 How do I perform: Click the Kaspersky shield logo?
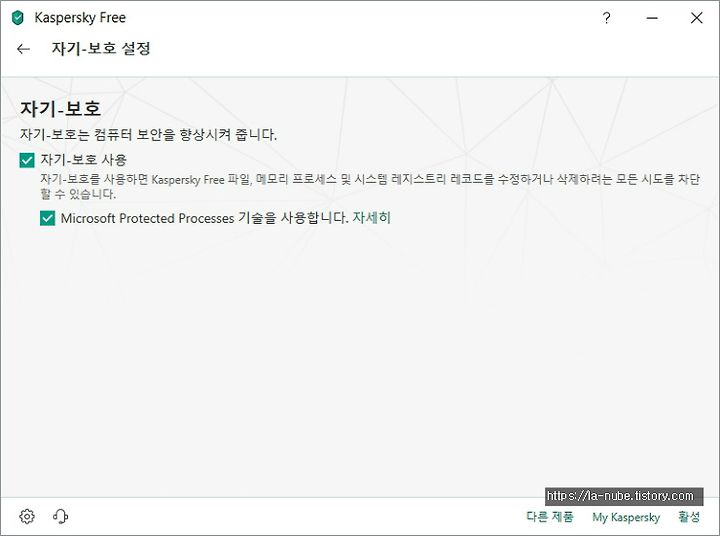coord(18,18)
